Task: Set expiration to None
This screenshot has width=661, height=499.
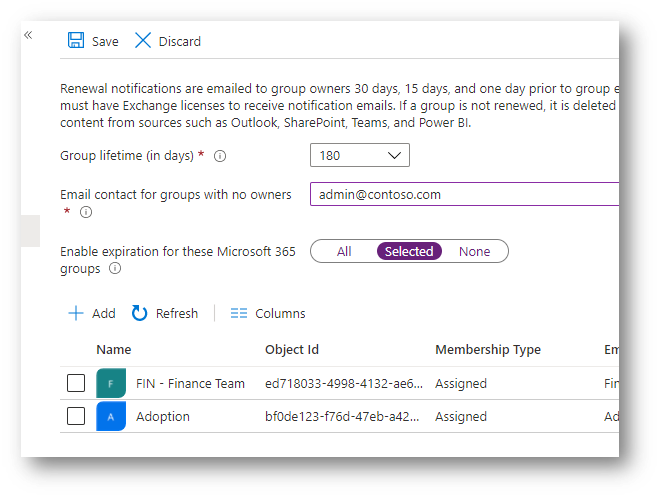Action: click(x=474, y=252)
